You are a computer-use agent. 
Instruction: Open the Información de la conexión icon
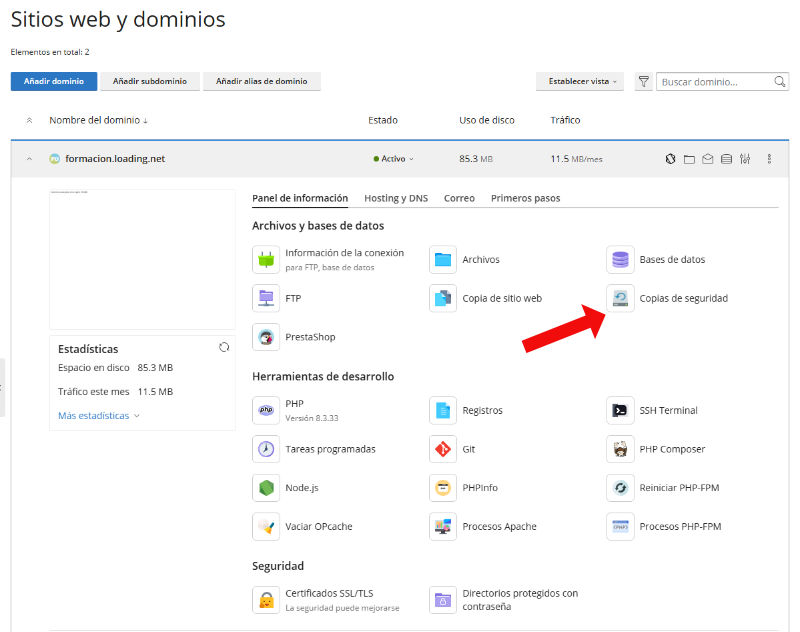266,259
